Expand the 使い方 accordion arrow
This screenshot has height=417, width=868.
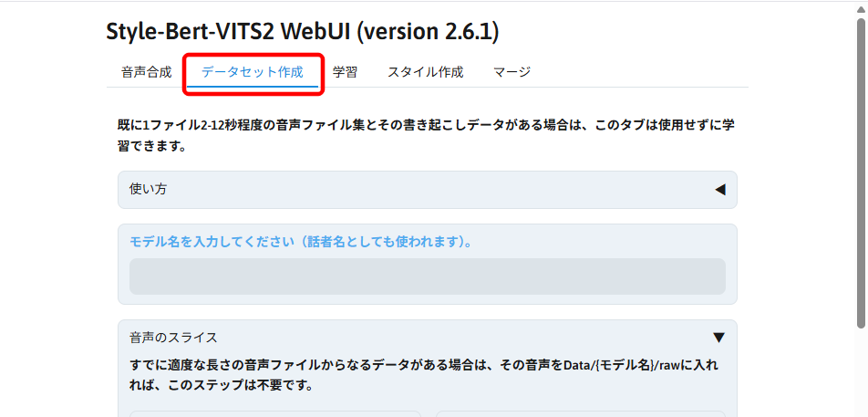tap(719, 190)
